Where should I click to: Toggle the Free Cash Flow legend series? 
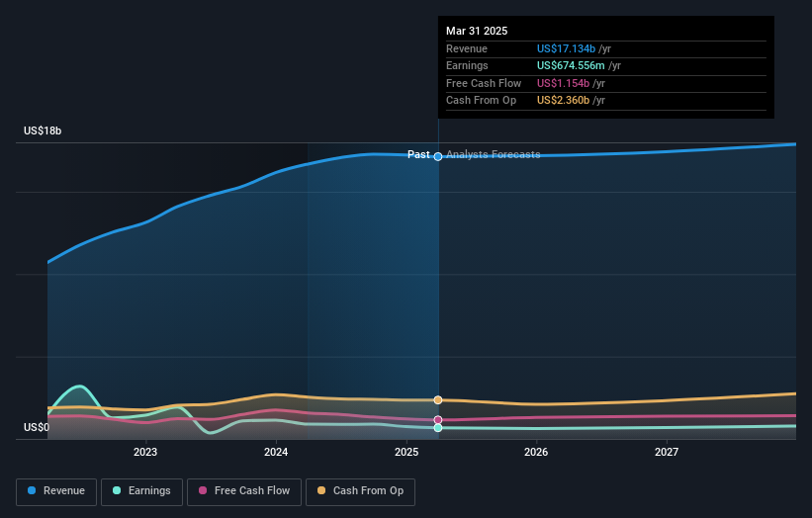pos(244,491)
